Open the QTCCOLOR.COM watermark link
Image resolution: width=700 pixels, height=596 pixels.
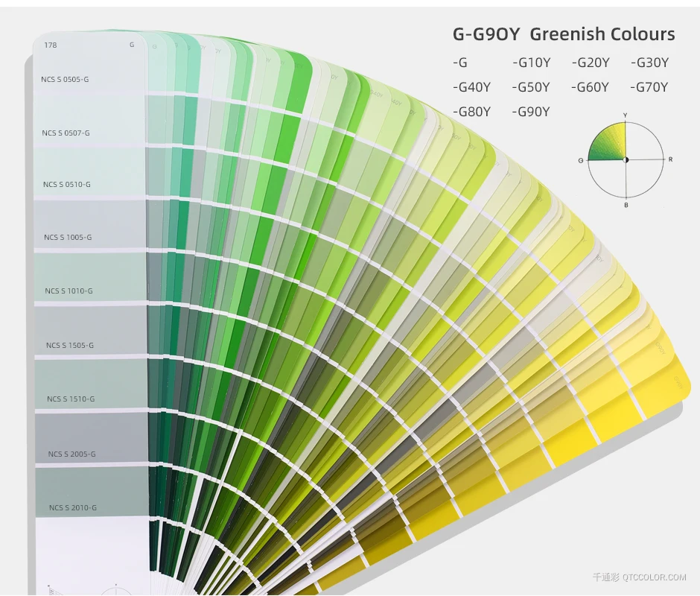639,577
